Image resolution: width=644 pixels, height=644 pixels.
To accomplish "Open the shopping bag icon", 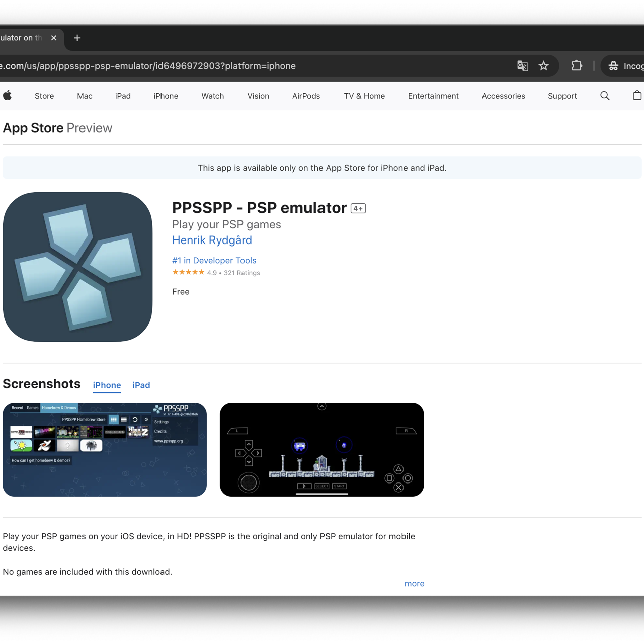I will tap(637, 95).
